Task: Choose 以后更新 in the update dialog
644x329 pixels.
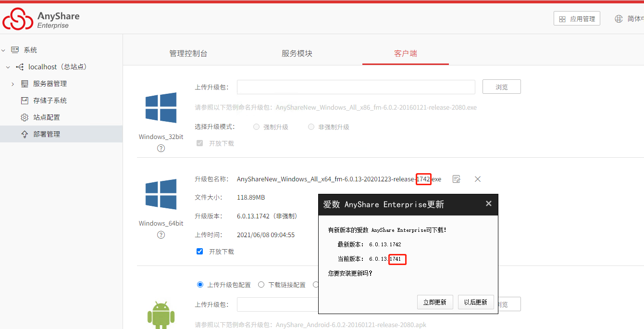Action: pyautogui.click(x=476, y=302)
